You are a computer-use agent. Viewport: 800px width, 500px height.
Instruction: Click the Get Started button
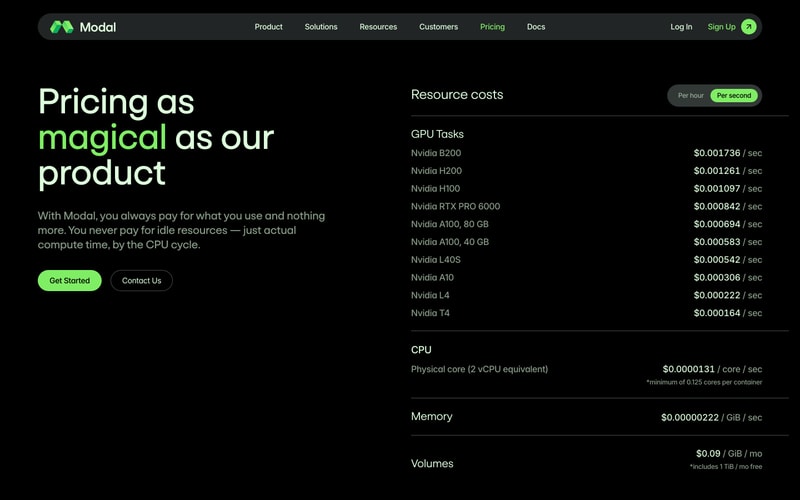[x=69, y=281]
